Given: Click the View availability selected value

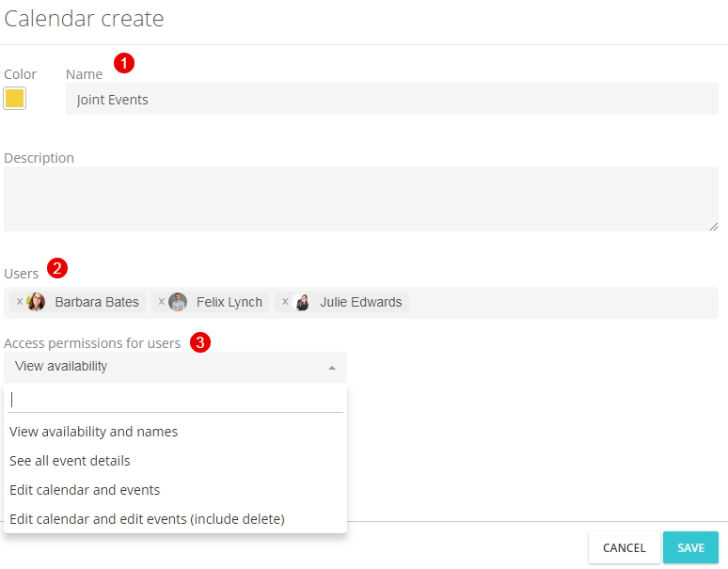Looking at the screenshot, I should tap(61, 366).
